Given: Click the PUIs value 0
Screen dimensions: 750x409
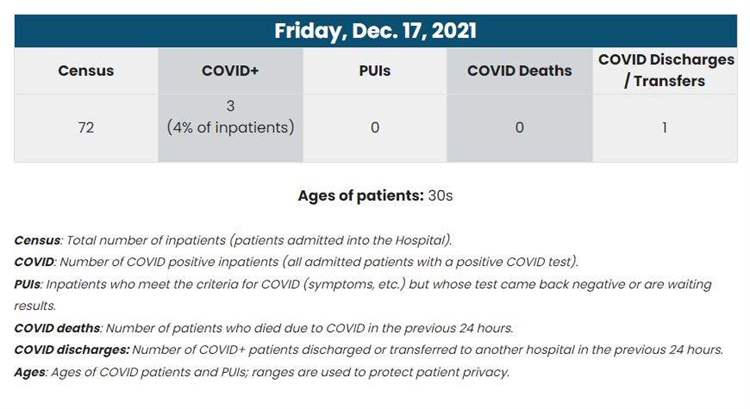Looking at the screenshot, I should 375,128.
